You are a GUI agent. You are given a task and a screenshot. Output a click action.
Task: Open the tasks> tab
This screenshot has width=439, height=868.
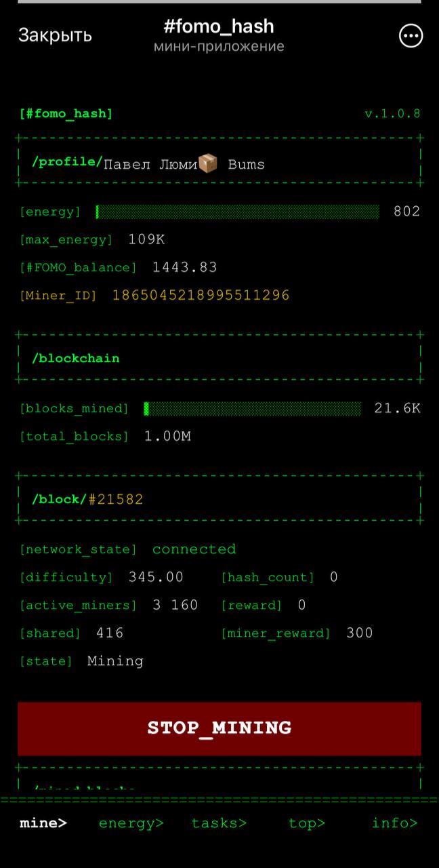219,823
